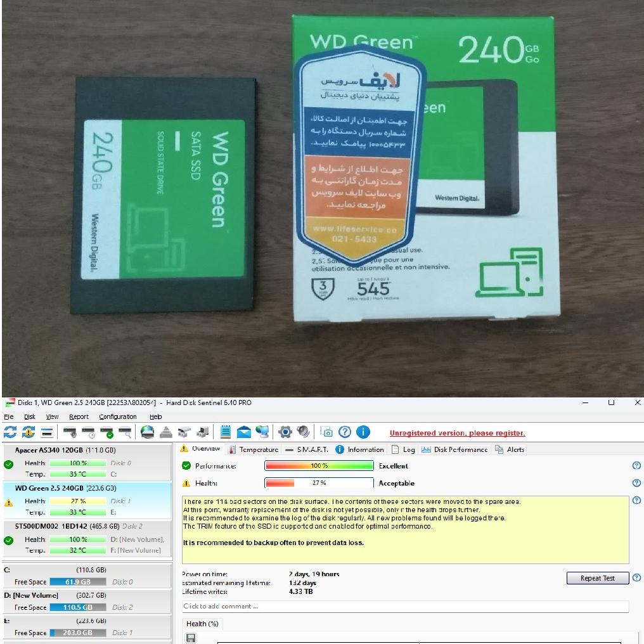644x644 pixels.
Task: Switch to the Alerts tab
Action: pos(510,450)
